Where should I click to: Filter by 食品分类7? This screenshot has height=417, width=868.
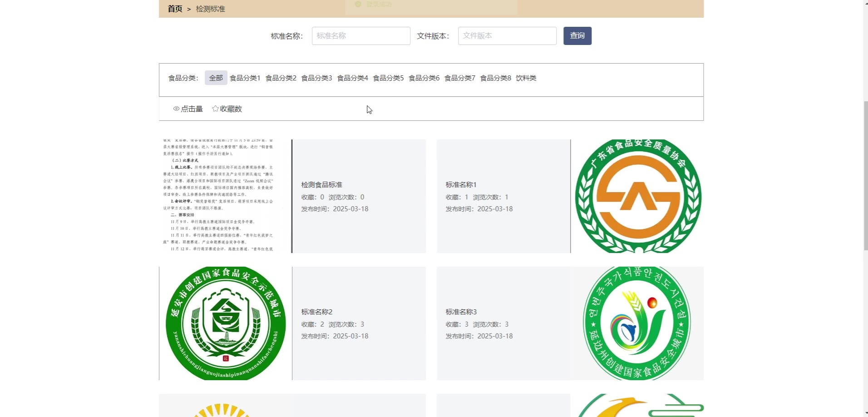coord(460,78)
